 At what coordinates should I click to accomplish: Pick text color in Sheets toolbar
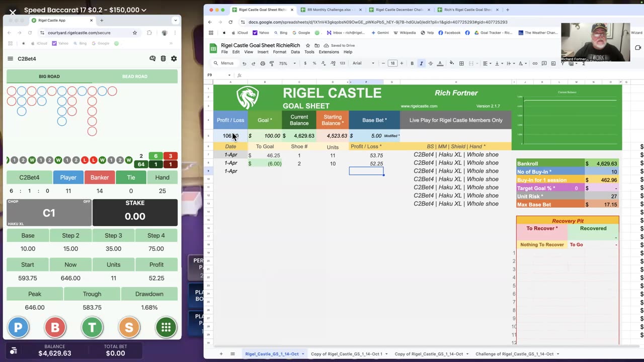tap(440, 63)
